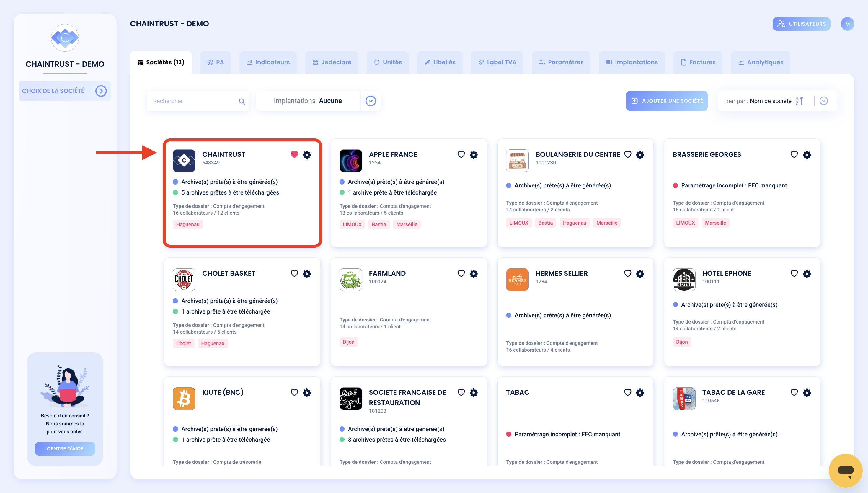The image size is (868, 493).
Task: Click the HERMES SELLIER logo thumbnail
Action: (517, 279)
